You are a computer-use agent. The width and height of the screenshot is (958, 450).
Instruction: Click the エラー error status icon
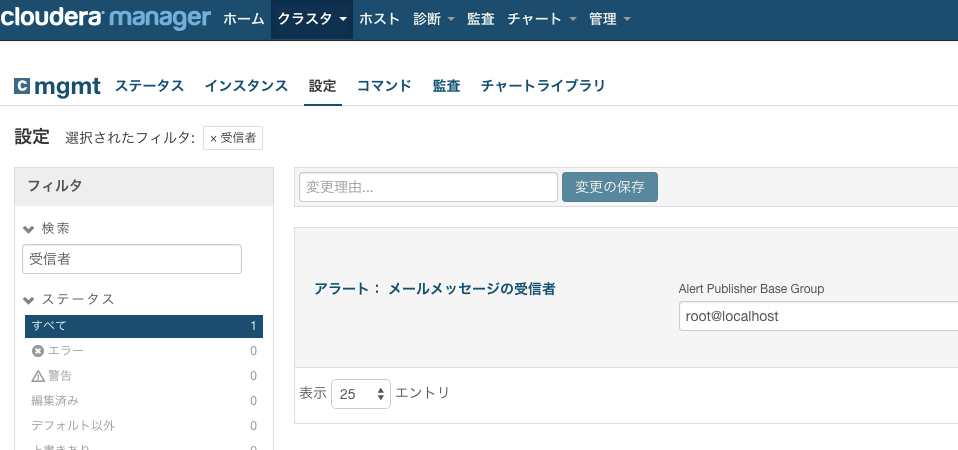[x=38, y=351]
